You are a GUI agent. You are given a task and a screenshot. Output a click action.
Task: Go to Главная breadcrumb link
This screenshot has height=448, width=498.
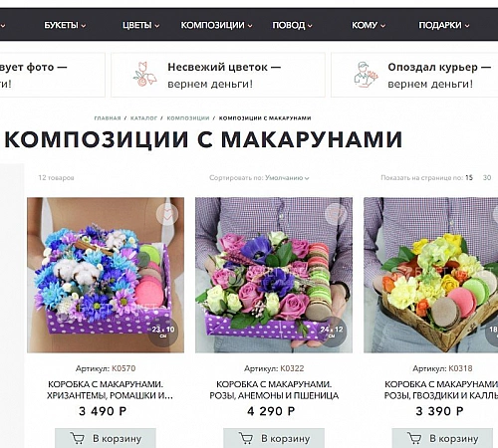108,118
